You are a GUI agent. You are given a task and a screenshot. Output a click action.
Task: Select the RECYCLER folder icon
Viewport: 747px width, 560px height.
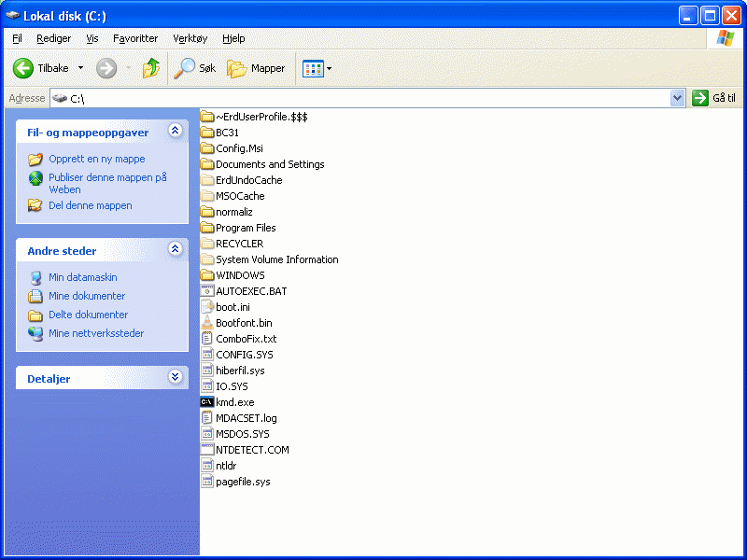point(207,244)
